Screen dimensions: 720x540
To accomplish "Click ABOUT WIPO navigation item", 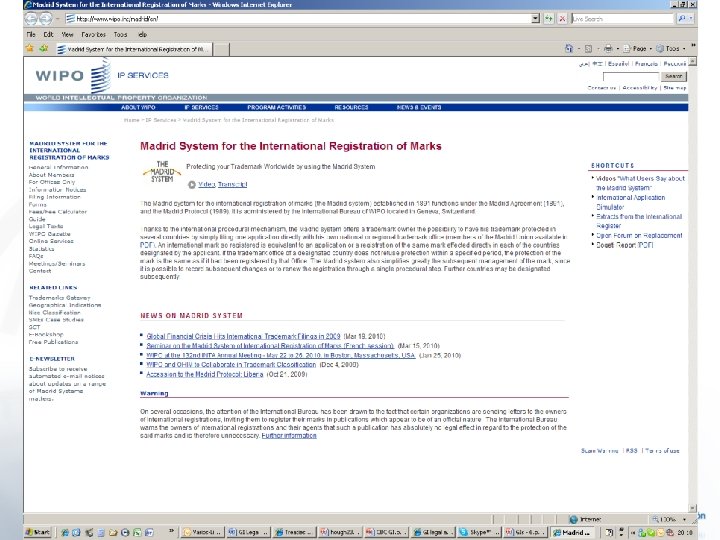I will (x=138, y=107).
